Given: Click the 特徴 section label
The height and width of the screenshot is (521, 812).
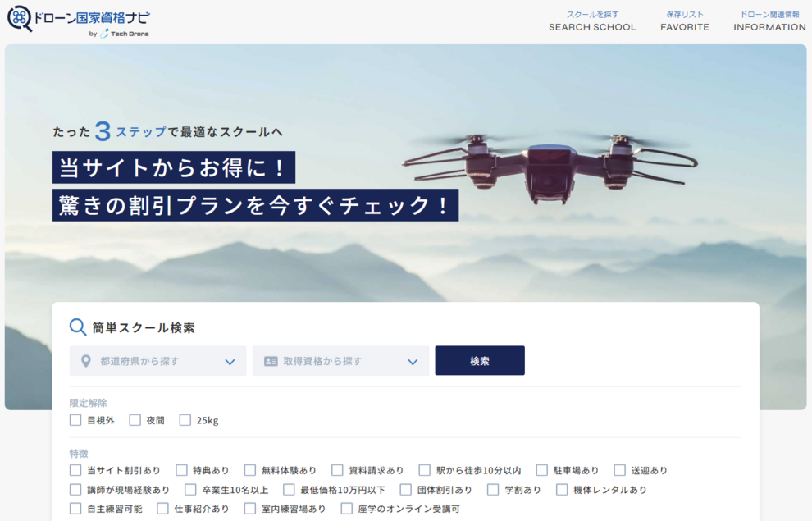Looking at the screenshot, I should [79, 454].
